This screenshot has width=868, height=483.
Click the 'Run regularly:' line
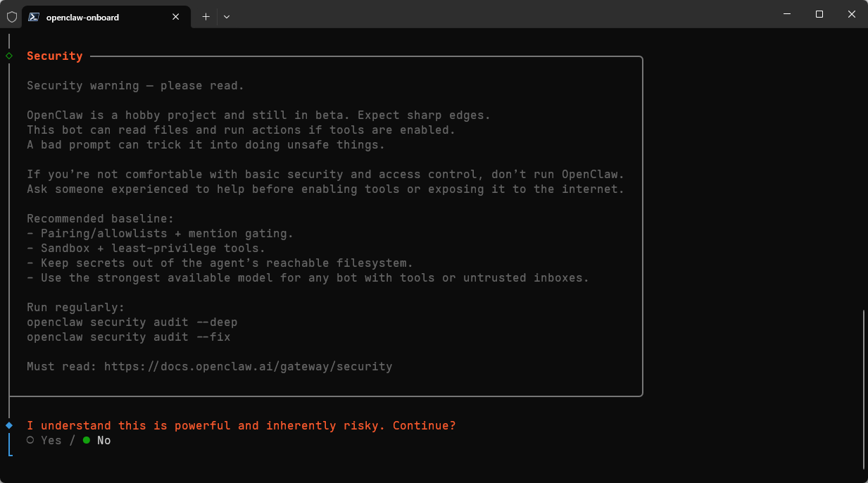coord(76,307)
